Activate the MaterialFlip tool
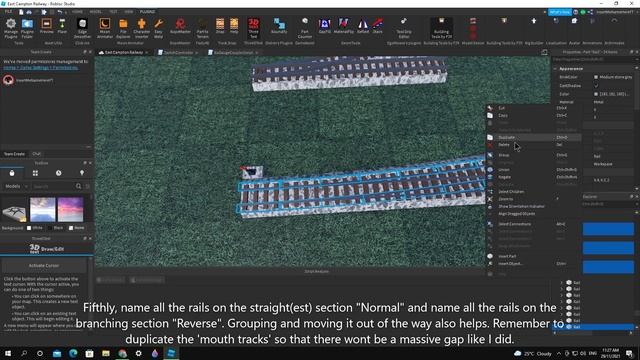The image size is (640, 360). tap(344, 27)
